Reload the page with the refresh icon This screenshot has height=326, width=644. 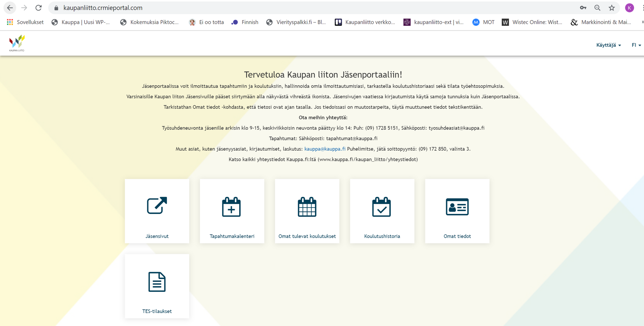tap(39, 8)
